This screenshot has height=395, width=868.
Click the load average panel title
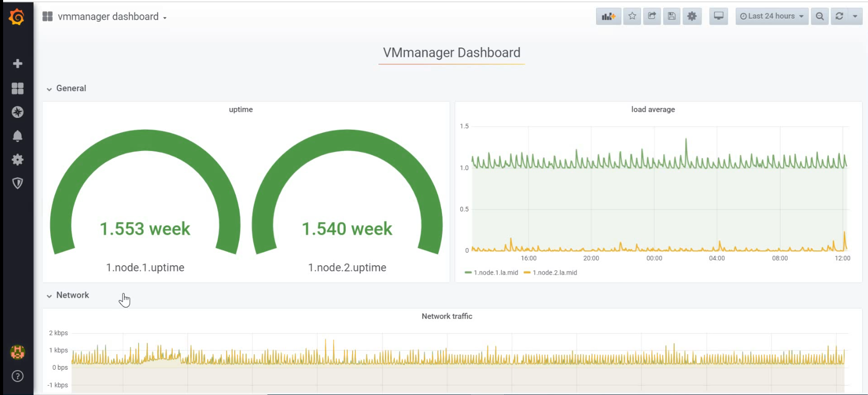pyautogui.click(x=653, y=110)
